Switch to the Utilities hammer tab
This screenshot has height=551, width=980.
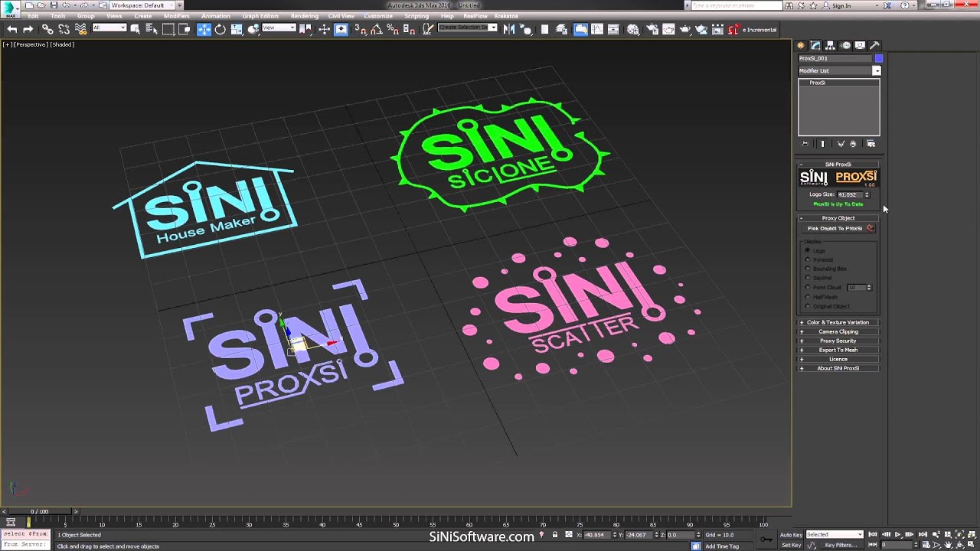[874, 46]
